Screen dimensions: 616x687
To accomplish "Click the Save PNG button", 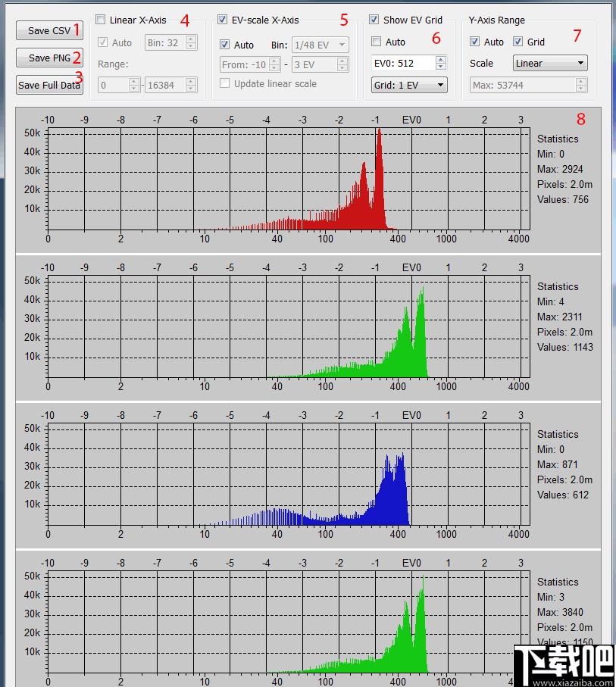I will coord(49,58).
